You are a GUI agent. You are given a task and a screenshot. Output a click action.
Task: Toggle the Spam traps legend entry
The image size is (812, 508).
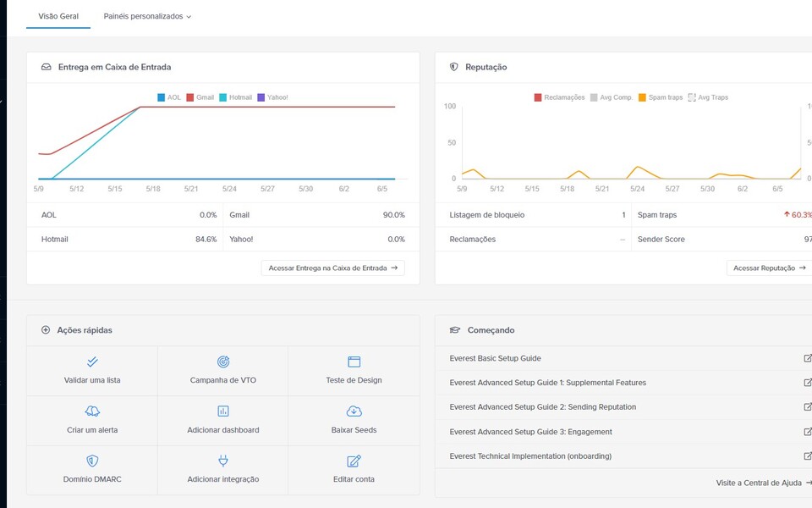point(661,97)
